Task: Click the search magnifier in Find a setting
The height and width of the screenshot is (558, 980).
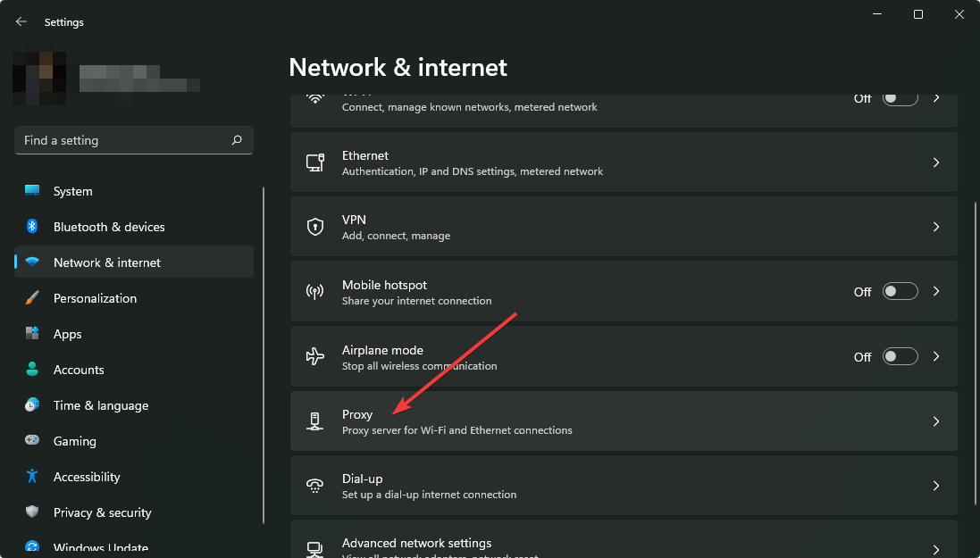Action: 237,140
